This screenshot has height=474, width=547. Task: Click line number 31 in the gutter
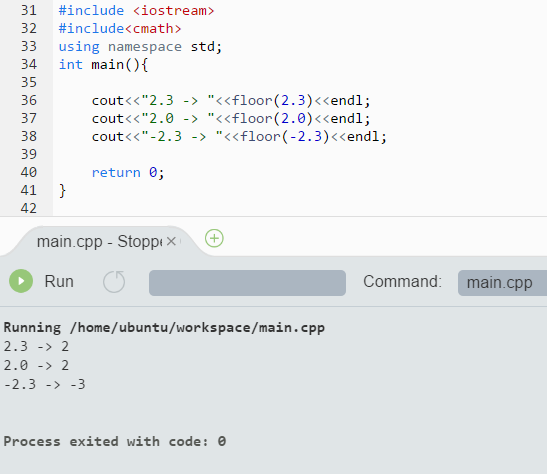(x=29, y=10)
